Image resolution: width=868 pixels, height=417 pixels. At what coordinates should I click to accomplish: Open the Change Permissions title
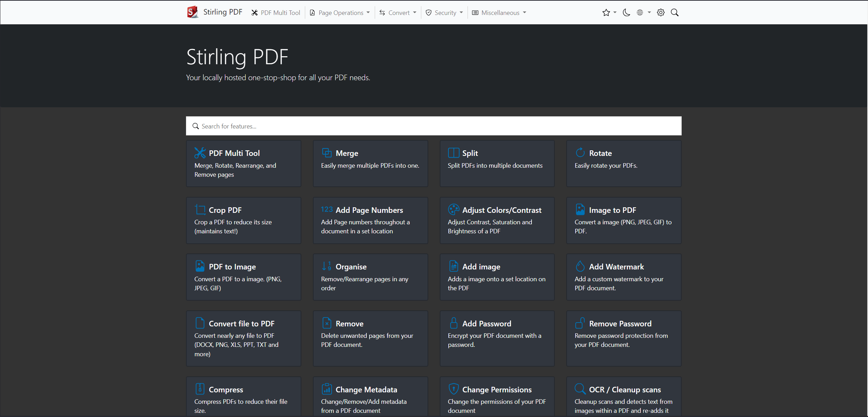pyautogui.click(x=497, y=390)
